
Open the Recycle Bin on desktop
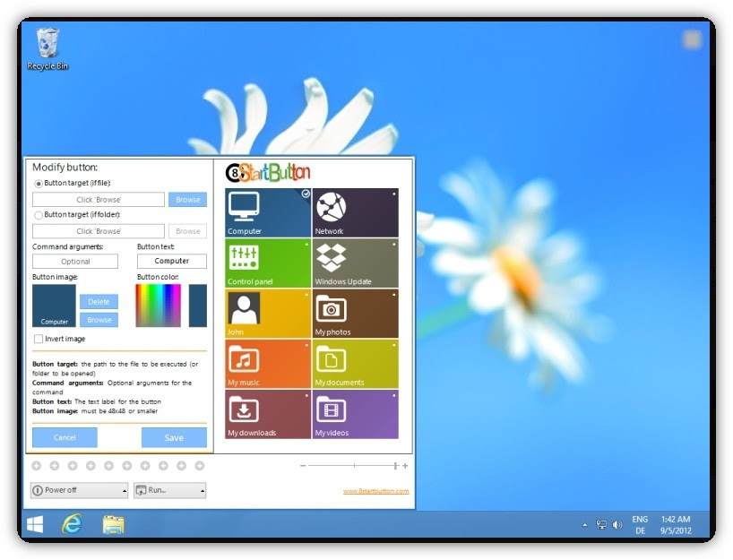[x=47, y=49]
